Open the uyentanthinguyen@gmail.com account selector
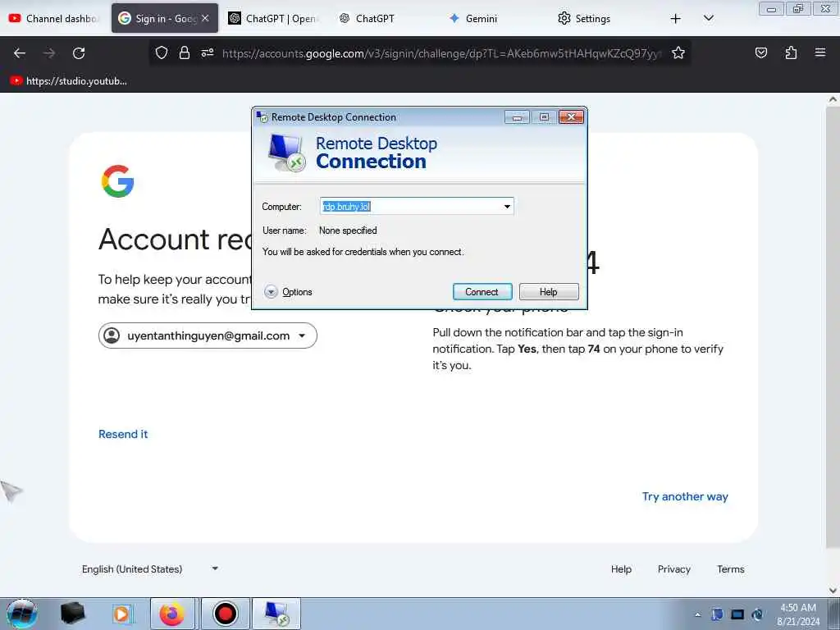Image resolution: width=840 pixels, height=630 pixels. 208,336
